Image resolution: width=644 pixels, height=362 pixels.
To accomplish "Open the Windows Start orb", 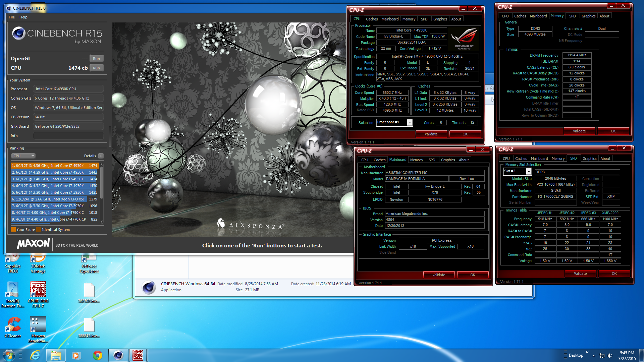I will [x=9, y=355].
